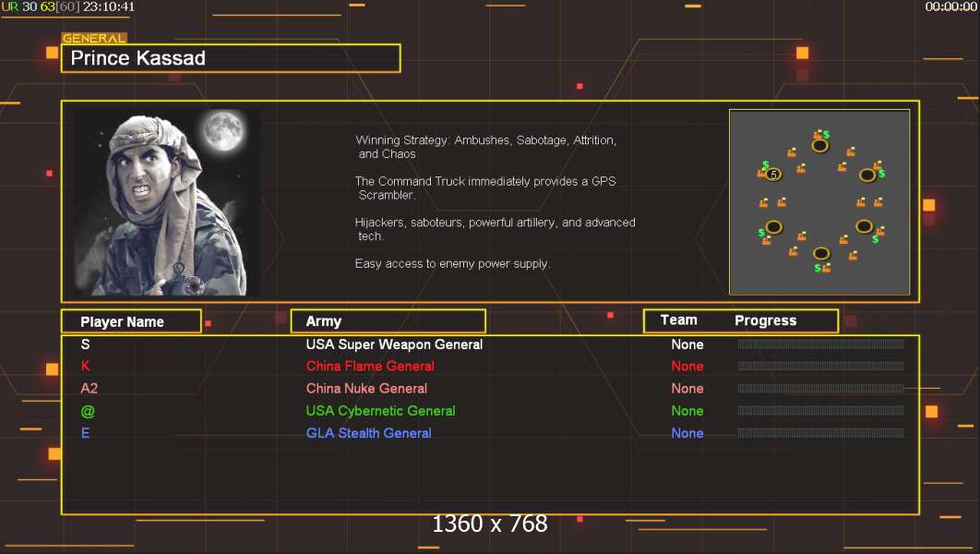Viewport: 980px width, 554px height.
Task: Click the upper-right start position circle on minimap
Action: tap(867, 175)
